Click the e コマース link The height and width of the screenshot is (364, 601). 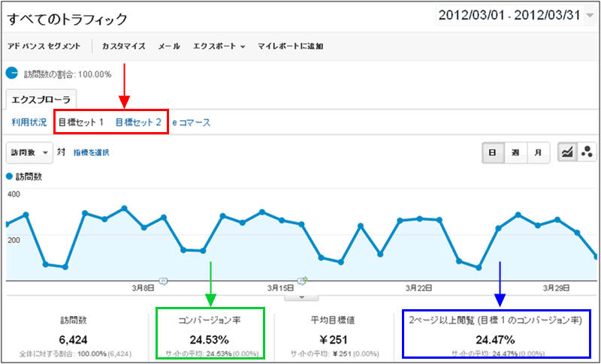[x=192, y=122]
